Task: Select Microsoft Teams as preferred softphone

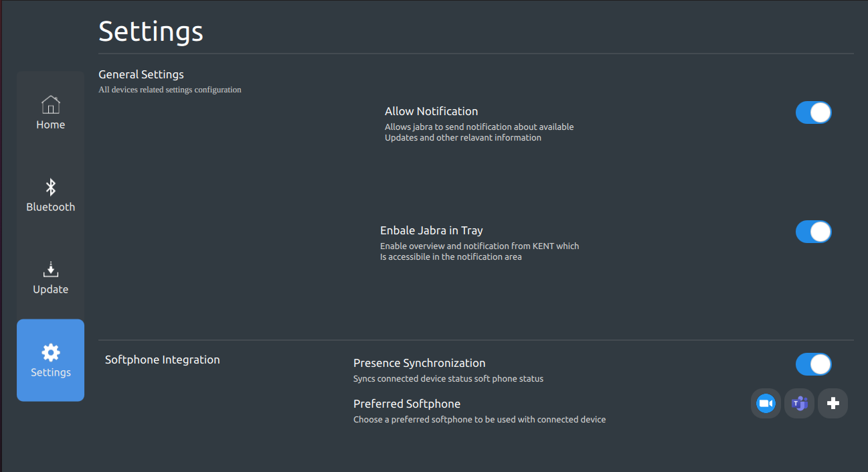Action: [x=799, y=403]
